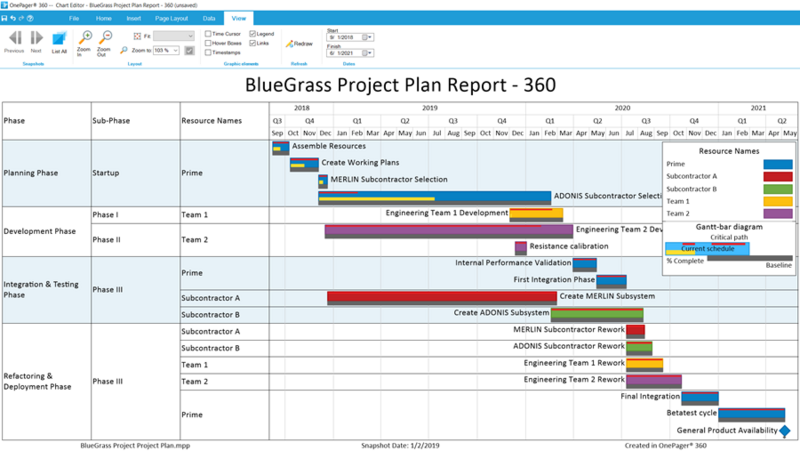Click the Refactoring & Deployment Phase label
This screenshot has width=800, height=451.
(x=37, y=381)
